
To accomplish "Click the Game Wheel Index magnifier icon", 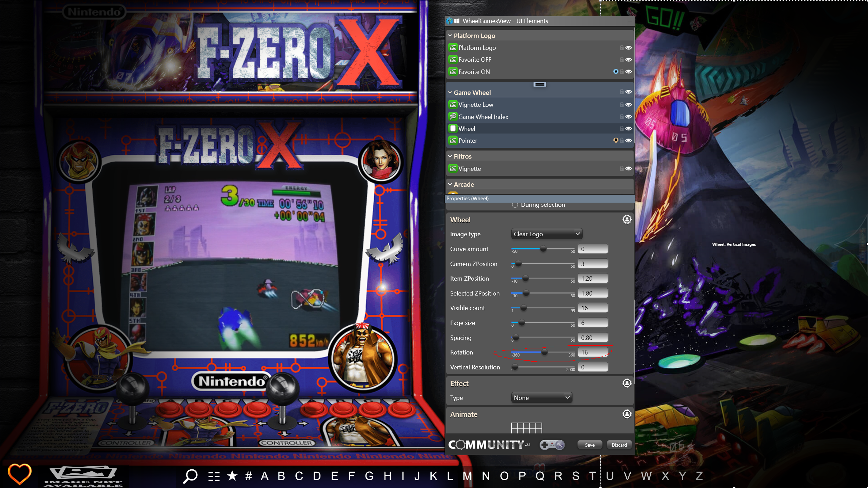I will [x=453, y=117].
